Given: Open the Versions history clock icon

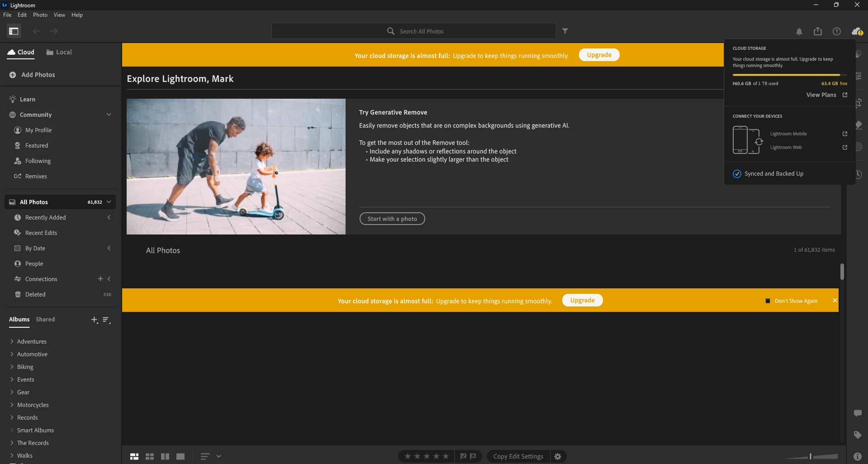Looking at the screenshot, I should (x=859, y=174).
